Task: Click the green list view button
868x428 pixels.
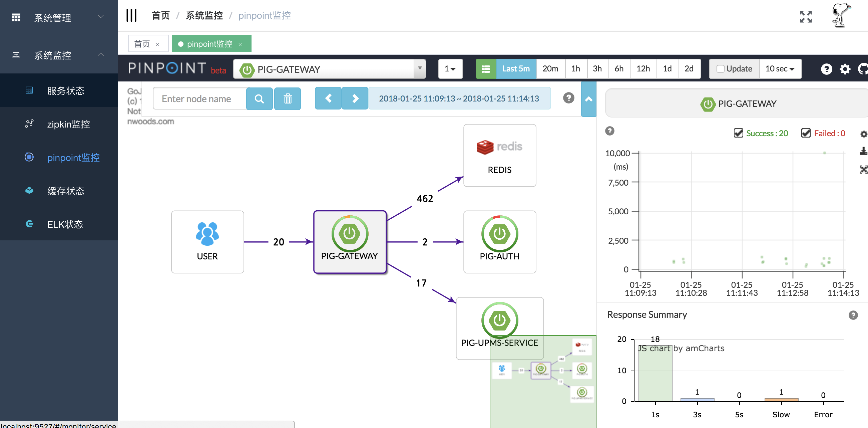Action: coord(486,69)
